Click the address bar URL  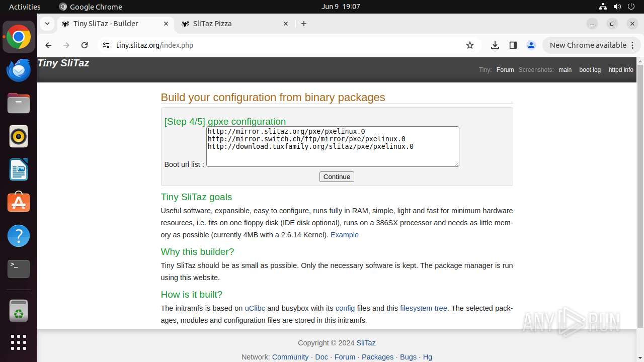pos(154,45)
